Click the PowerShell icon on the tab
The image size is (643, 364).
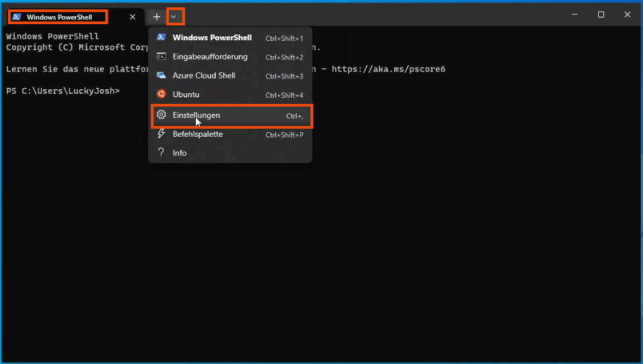(16, 17)
